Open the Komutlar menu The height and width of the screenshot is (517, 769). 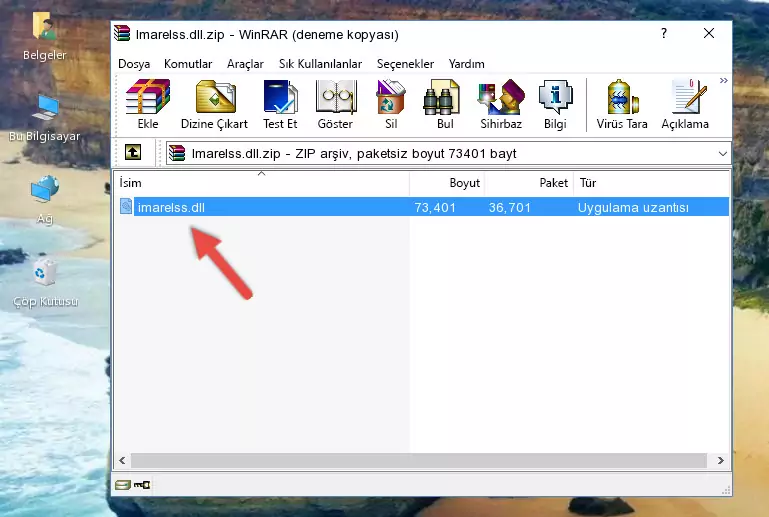(x=188, y=64)
